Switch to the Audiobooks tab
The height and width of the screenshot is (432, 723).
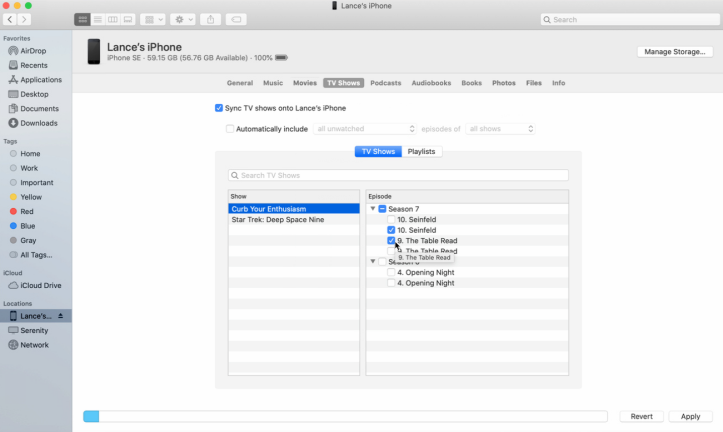[x=431, y=83]
